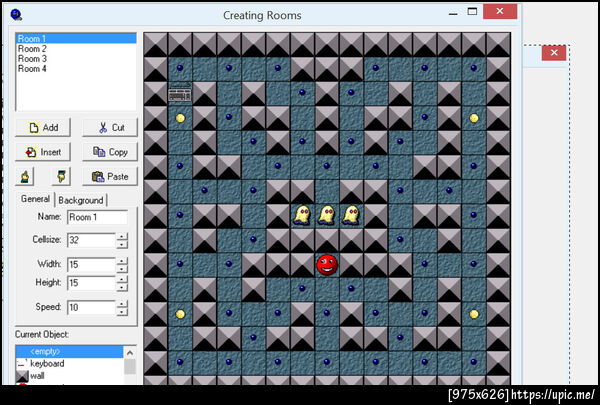This screenshot has height=405, width=600.
Task: Increase Height with the up spinner
Action: point(122,279)
